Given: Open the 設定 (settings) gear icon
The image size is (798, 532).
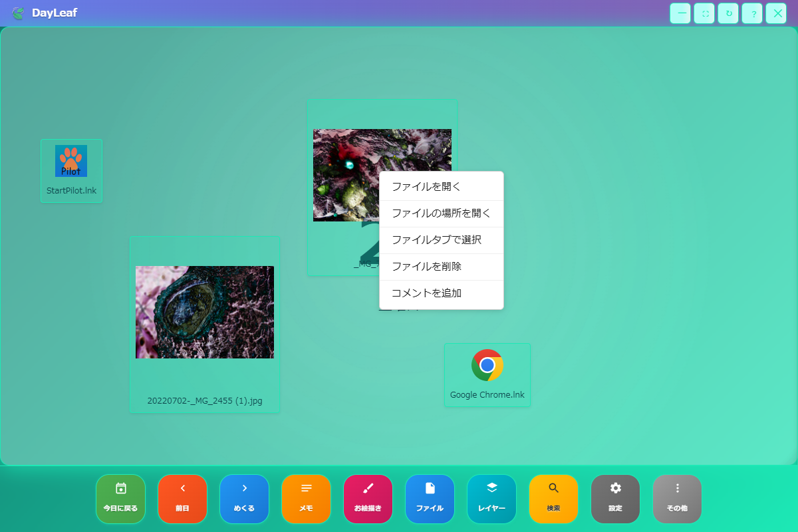Looking at the screenshot, I should click(x=615, y=499).
